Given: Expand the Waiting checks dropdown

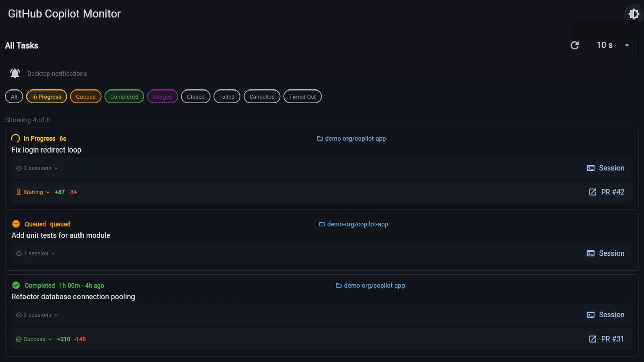Looking at the screenshot, I should click(x=33, y=192).
